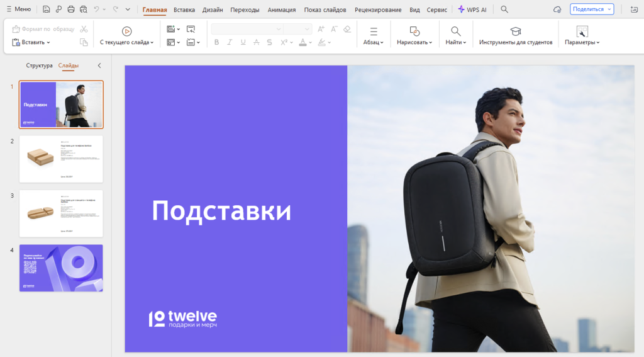Click the search magnifier beside WPS AI
644x357 pixels.
tap(504, 9)
